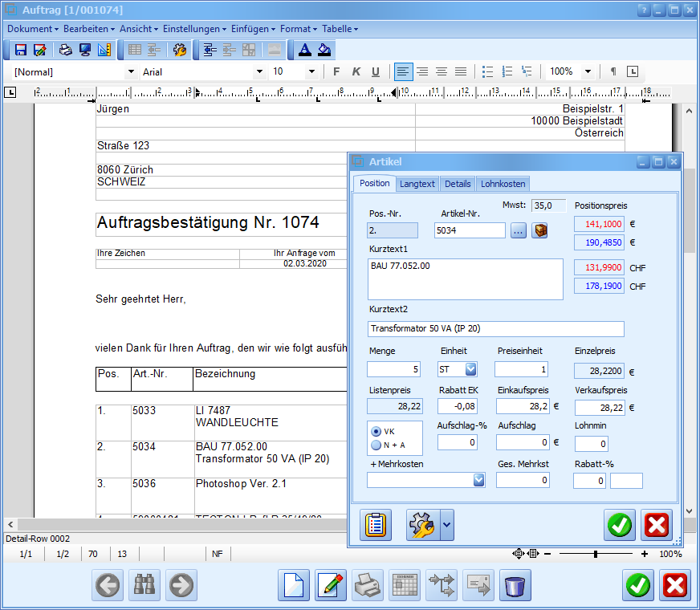Image resolution: width=700 pixels, height=610 pixels.
Task: Save the document with the floppy disk icon
Action: [21, 50]
